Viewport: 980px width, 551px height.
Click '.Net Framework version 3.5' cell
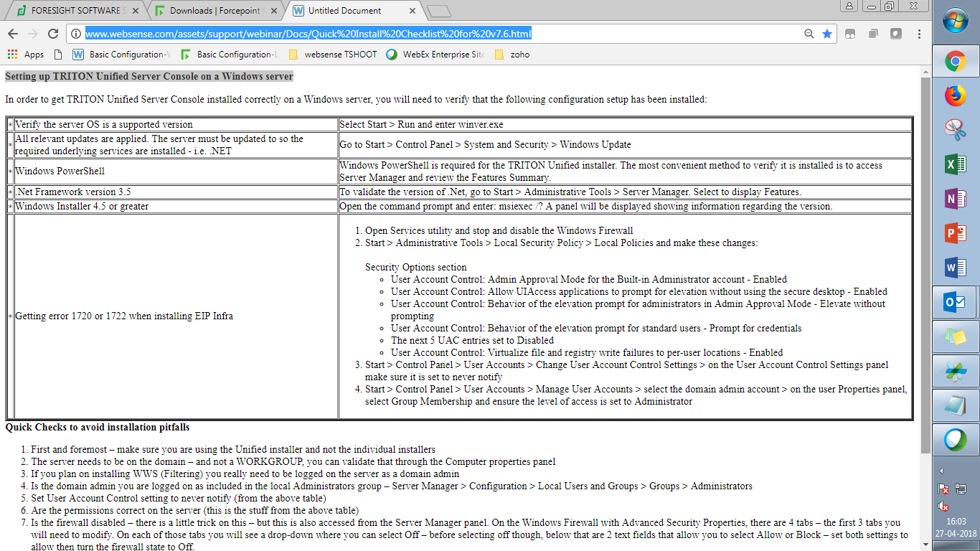point(176,192)
